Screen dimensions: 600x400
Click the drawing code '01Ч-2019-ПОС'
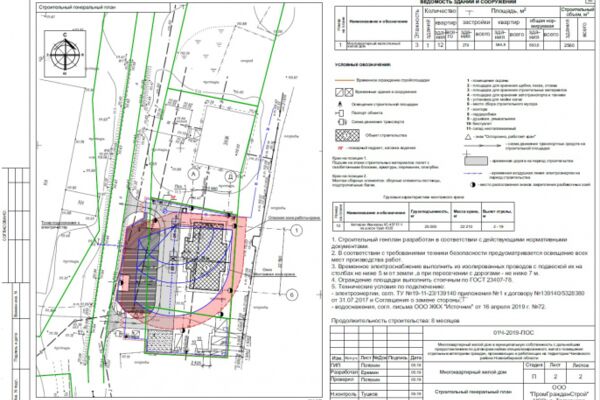[514, 333]
